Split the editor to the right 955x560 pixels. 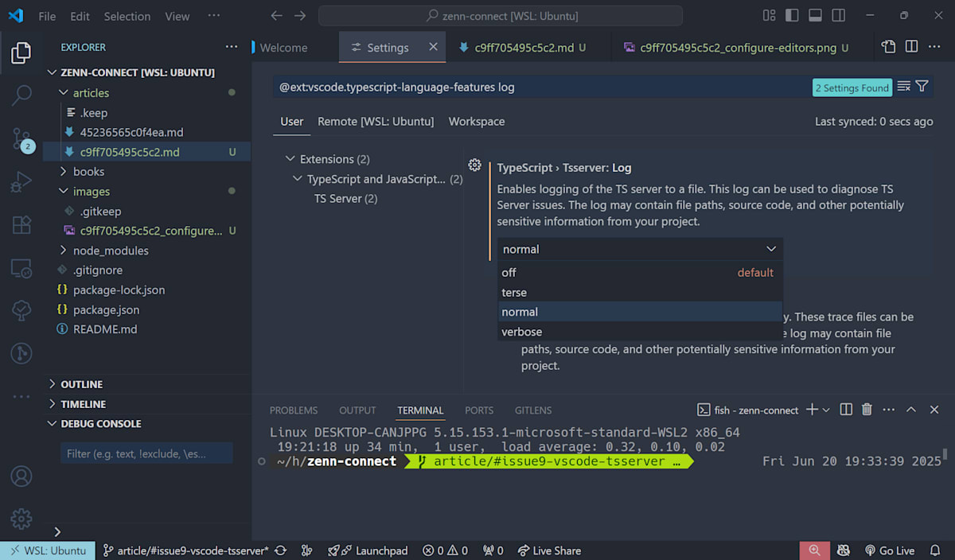912,47
